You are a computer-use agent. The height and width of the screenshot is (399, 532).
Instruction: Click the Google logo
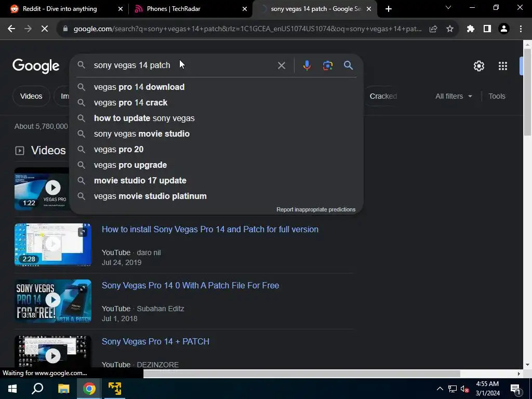36,66
